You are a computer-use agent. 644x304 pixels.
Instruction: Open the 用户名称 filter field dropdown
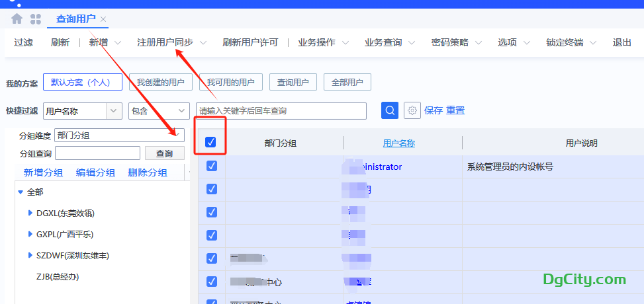click(114, 111)
